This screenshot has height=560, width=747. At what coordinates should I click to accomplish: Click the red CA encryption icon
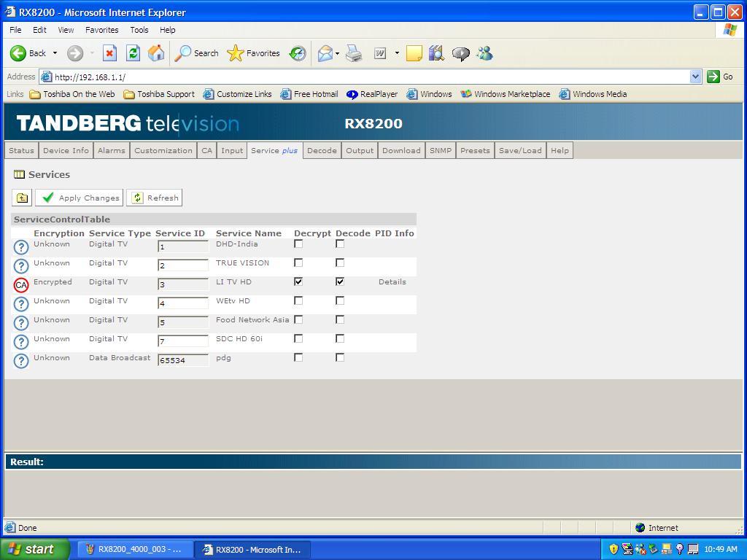coord(21,285)
